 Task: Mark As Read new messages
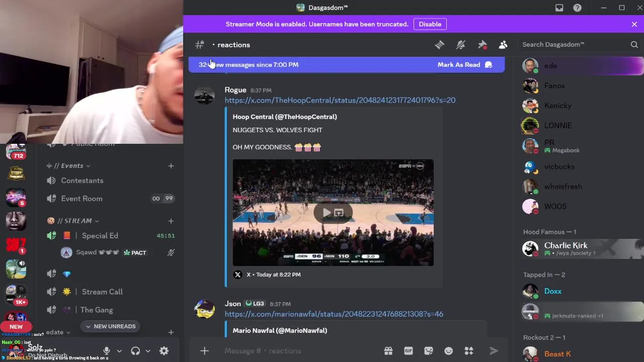tap(465, 64)
